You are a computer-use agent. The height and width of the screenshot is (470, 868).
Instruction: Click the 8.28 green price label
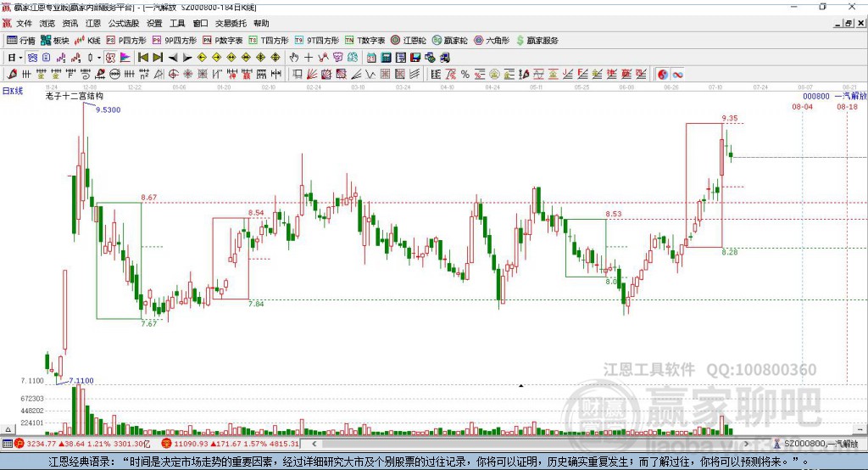click(x=730, y=252)
